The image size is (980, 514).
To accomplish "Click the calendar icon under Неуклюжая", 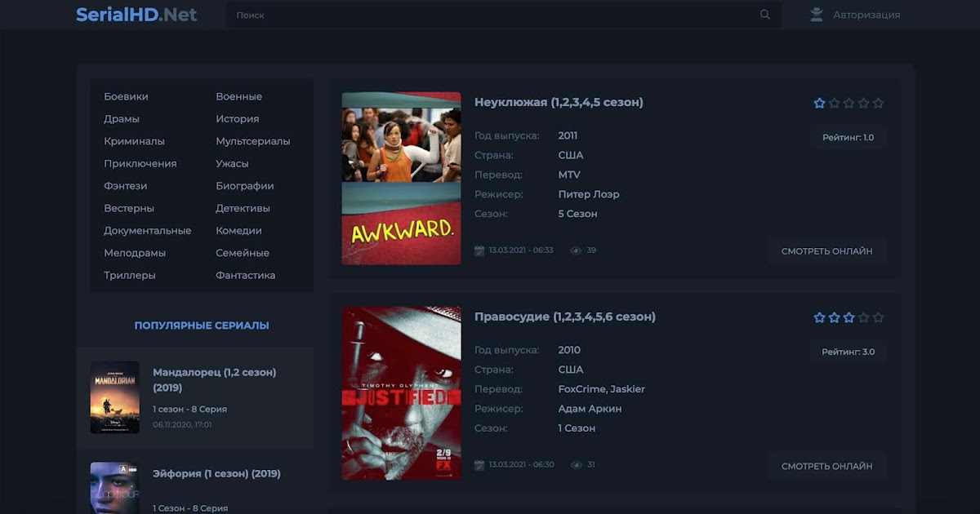I will point(479,250).
